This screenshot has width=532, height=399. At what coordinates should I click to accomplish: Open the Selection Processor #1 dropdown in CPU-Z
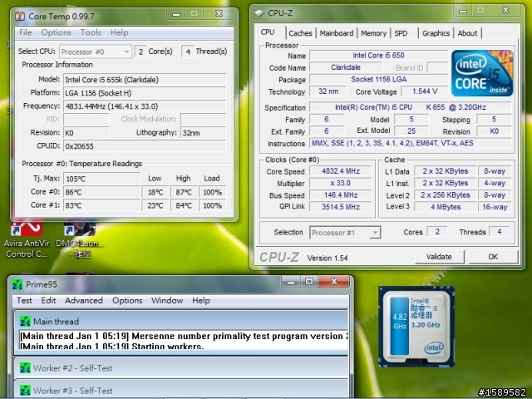pyautogui.click(x=345, y=233)
